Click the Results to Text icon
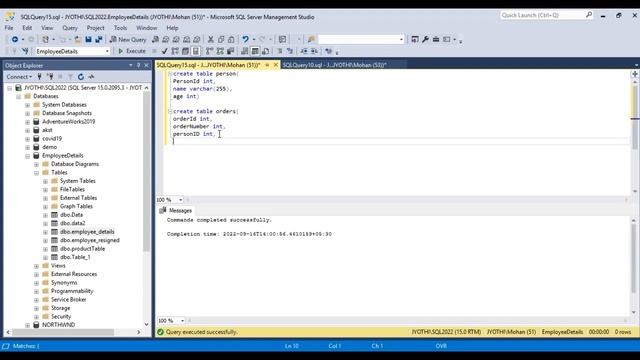 pos(244,51)
